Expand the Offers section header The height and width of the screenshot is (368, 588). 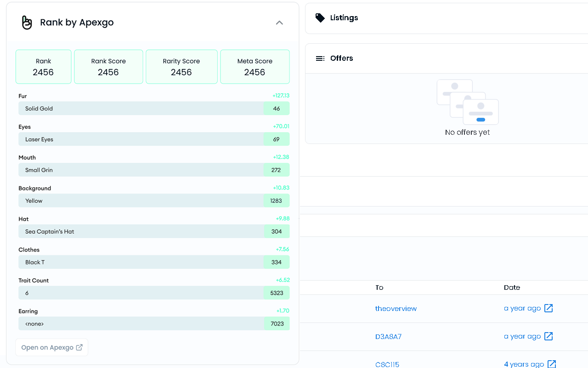(342, 58)
